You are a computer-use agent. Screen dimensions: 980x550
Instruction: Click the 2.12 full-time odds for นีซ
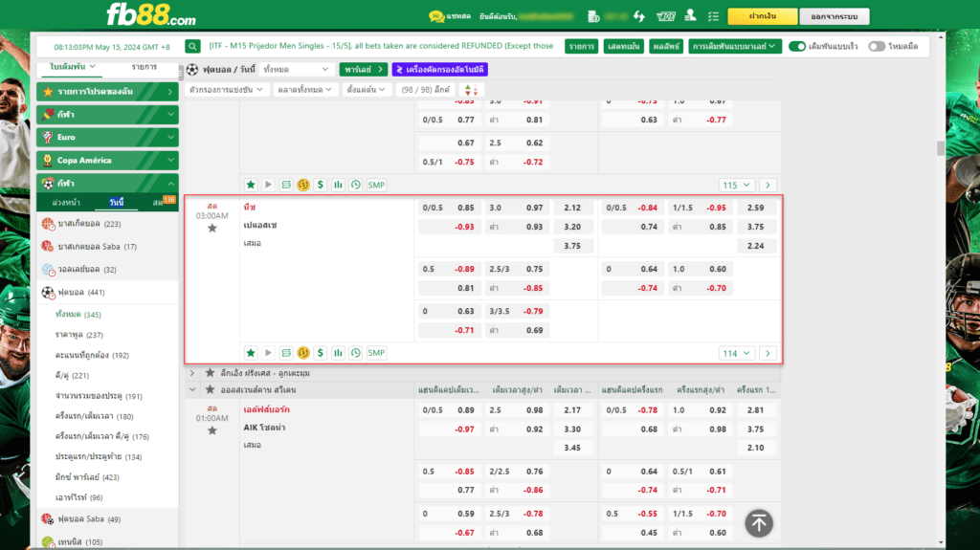pyautogui.click(x=572, y=208)
